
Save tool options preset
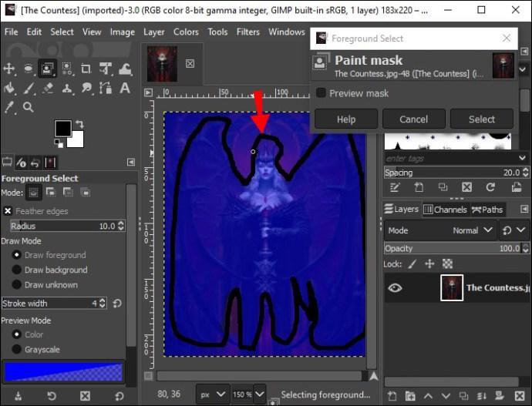pyautogui.click(x=19, y=395)
